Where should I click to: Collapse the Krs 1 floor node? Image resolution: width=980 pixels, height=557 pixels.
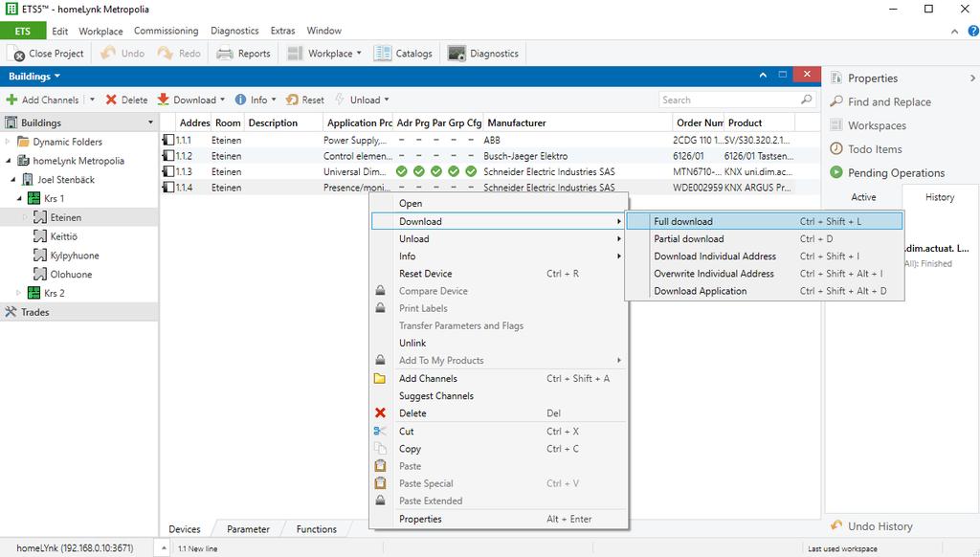(x=19, y=198)
